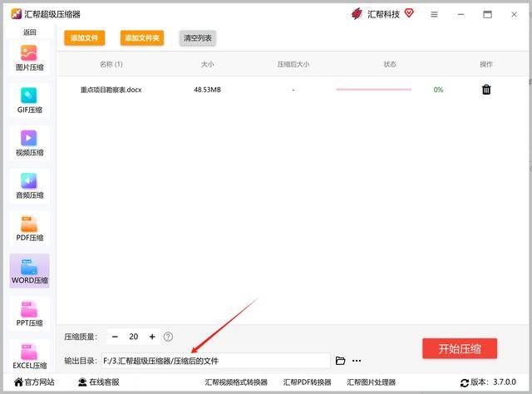
Task: Click the three-dots browse output directory button
Action: pyautogui.click(x=357, y=361)
